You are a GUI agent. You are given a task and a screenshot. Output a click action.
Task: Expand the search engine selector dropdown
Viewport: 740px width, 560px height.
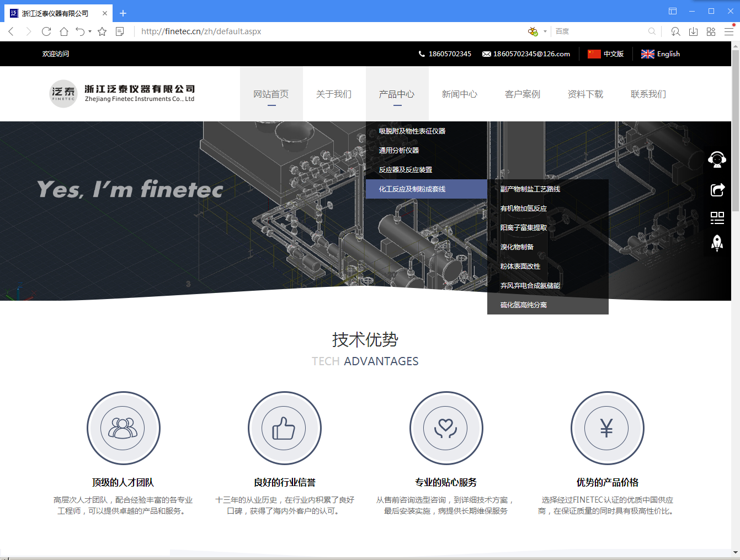pos(545,31)
